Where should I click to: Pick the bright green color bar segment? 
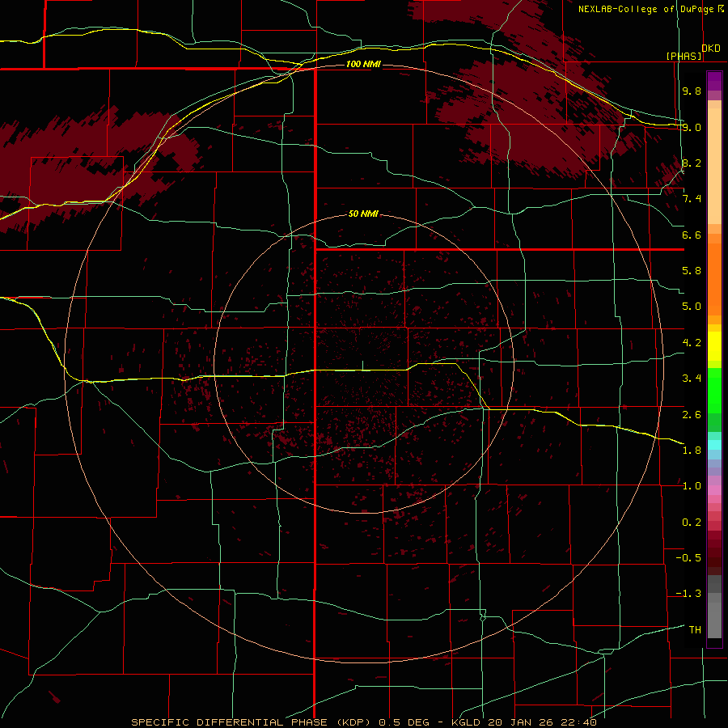pos(714,391)
